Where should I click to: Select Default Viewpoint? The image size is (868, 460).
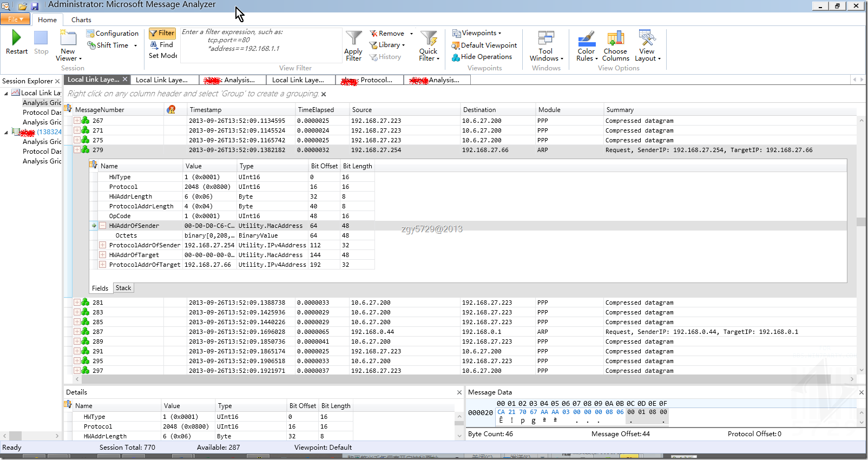coord(484,45)
